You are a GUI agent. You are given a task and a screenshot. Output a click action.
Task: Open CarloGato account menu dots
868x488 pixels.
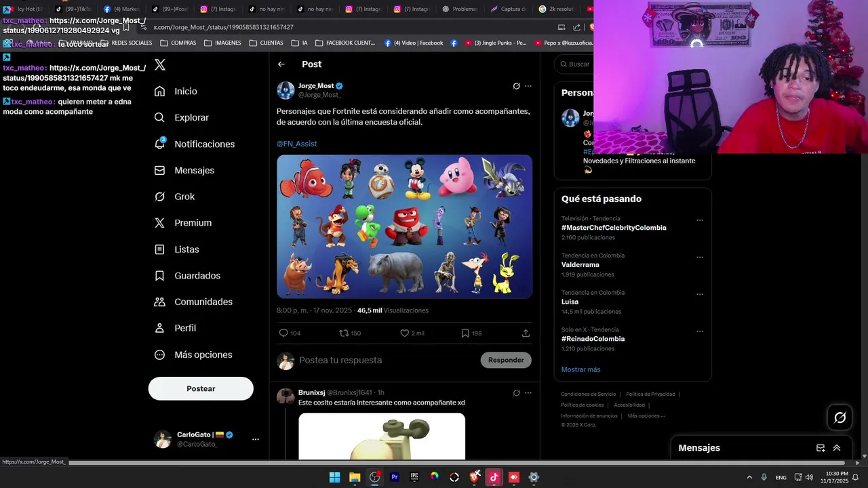(256, 439)
